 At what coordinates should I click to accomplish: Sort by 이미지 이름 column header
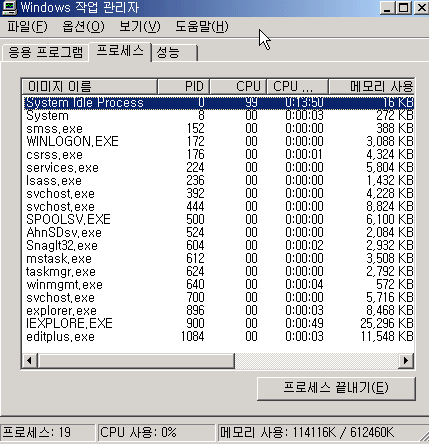point(90,87)
